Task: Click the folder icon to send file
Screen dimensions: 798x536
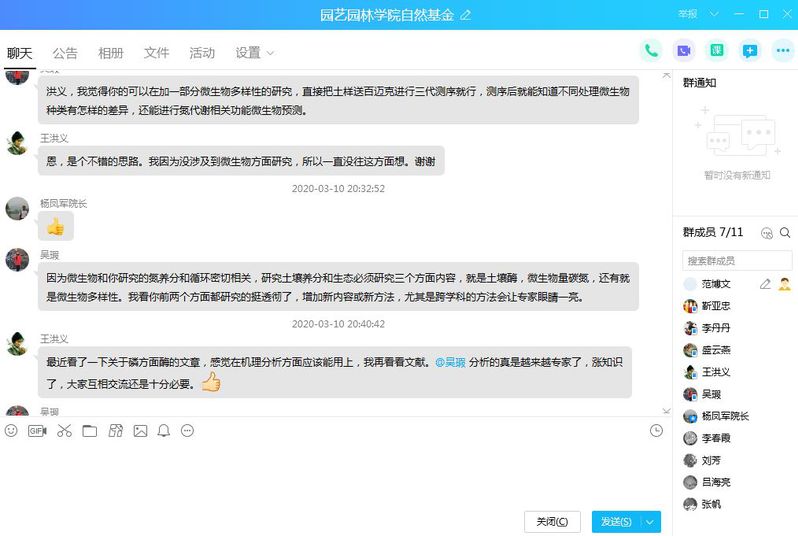Action: click(90, 431)
